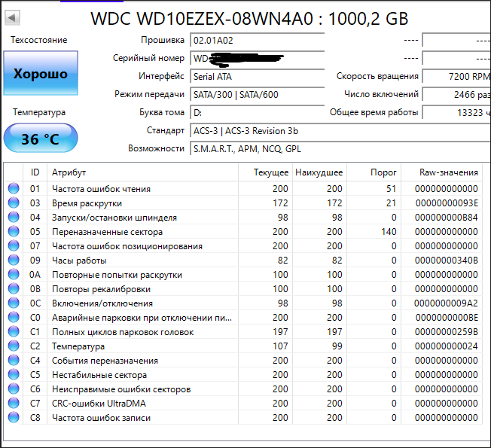Click status circle for attribute C6
Screen dimensions: 491x448
(14, 389)
